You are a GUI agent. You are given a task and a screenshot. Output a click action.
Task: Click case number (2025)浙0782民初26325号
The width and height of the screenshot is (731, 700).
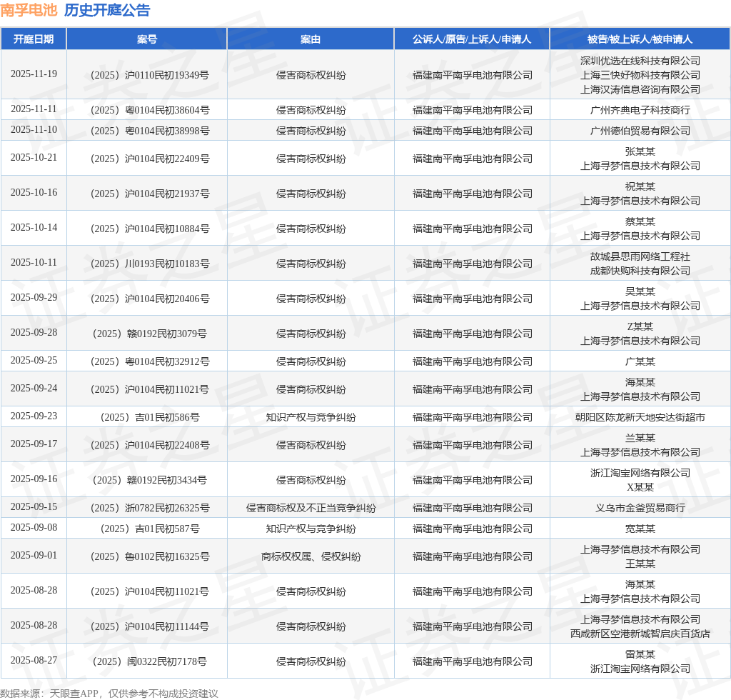[x=150, y=508]
